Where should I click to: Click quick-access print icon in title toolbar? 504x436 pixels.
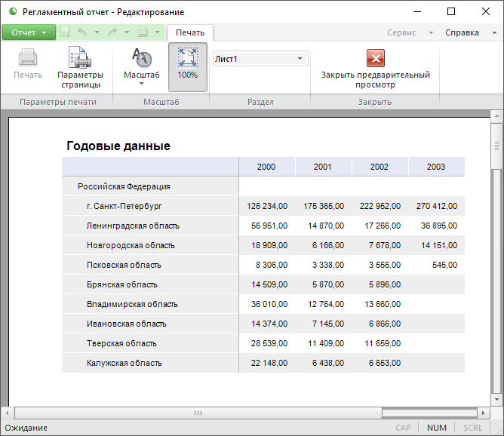pos(143,32)
